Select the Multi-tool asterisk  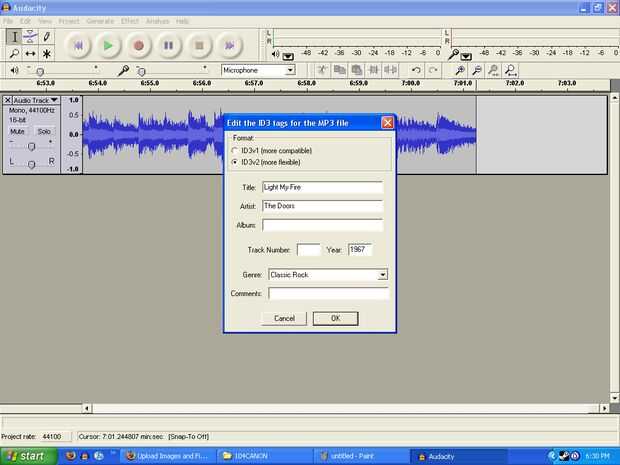click(x=46, y=53)
